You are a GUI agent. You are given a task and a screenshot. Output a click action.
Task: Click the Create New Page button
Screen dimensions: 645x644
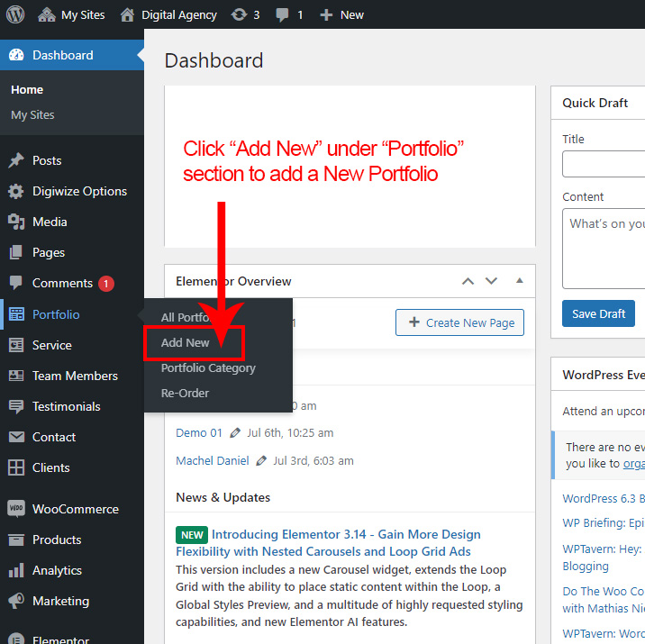click(x=459, y=322)
